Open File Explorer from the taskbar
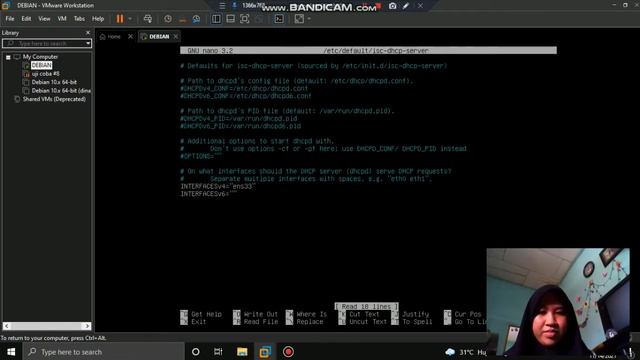The width and height of the screenshot is (640, 360). pos(242,352)
